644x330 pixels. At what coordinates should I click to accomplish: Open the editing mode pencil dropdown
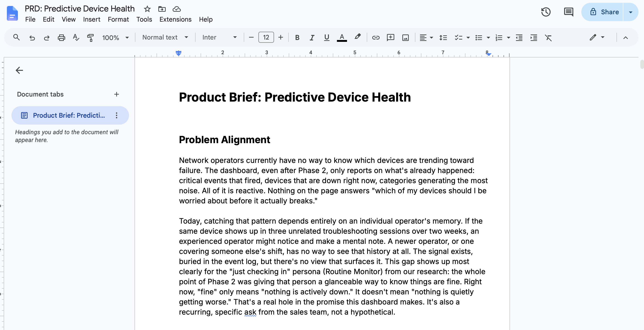597,37
